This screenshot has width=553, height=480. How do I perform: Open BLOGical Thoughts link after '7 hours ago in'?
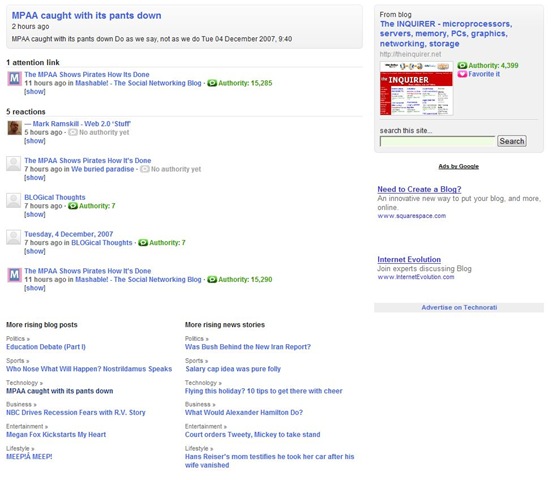[102, 243]
